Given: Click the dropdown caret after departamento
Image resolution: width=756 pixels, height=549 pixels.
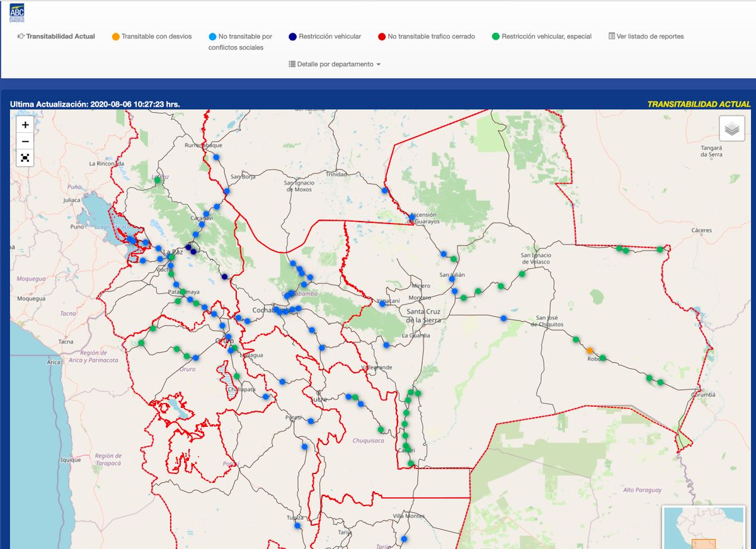Looking at the screenshot, I should (x=379, y=65).
